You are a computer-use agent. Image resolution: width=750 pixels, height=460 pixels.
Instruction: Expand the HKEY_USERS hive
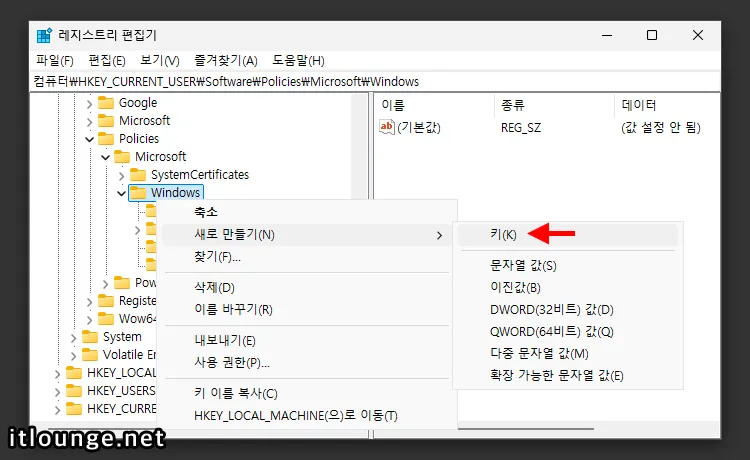point(57,392)
